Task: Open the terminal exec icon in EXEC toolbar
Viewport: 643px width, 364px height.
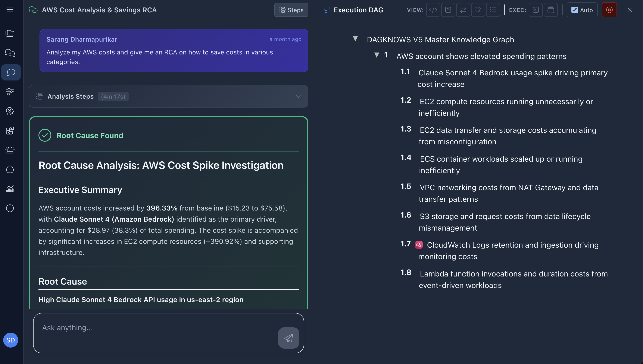Action: pos(536,10)
